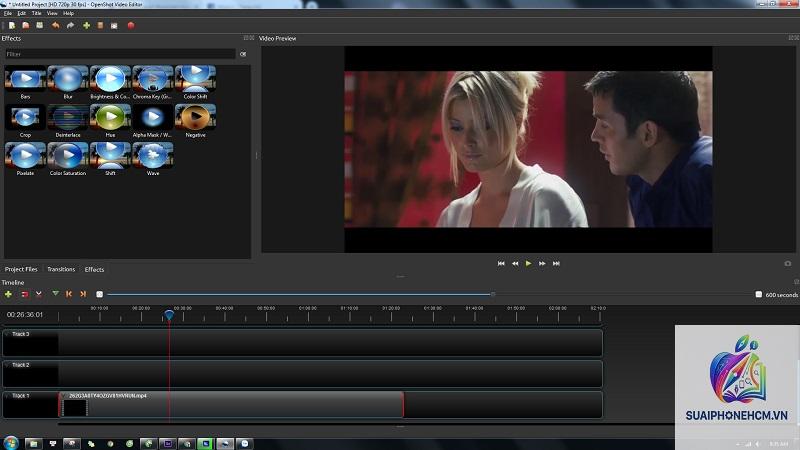Screen dimensions: 800x450
Task: Select the Negative effect
Action: tap(195, 121)
